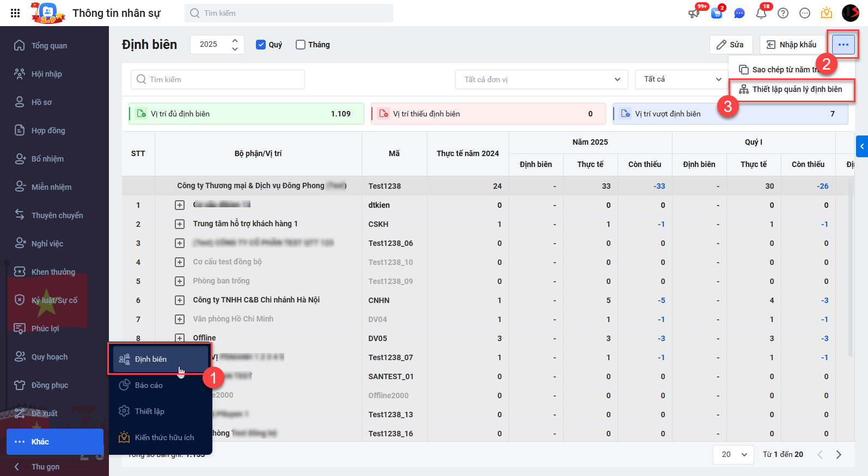Enable the Tháng checkbox

301,45
